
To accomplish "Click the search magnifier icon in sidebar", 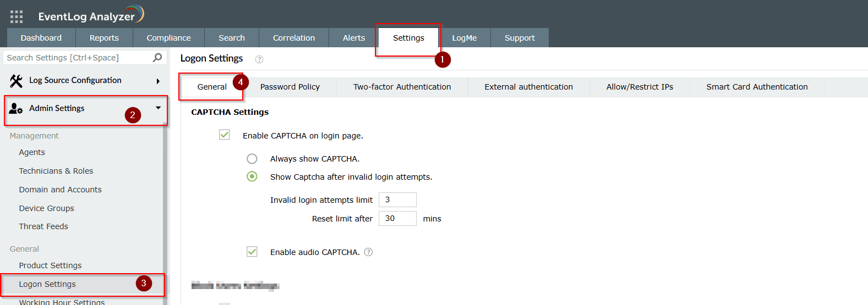I will [x=157, y=58].
